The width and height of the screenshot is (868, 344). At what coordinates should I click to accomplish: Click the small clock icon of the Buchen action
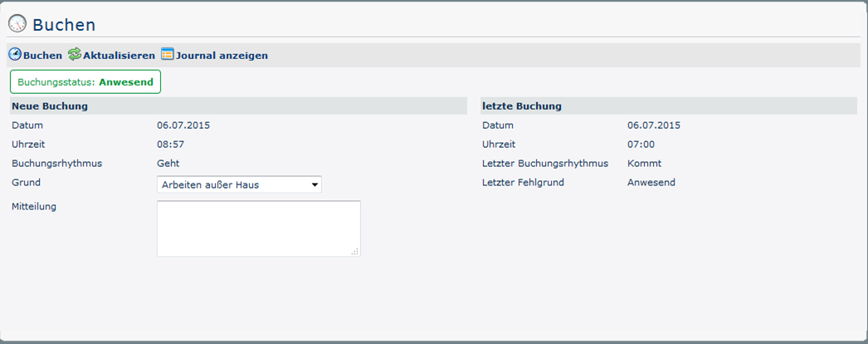[15, 55]
